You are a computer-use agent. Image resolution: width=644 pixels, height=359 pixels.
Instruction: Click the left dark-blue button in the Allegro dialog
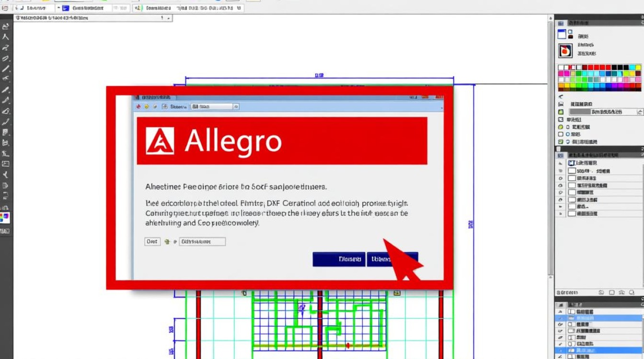339,259
